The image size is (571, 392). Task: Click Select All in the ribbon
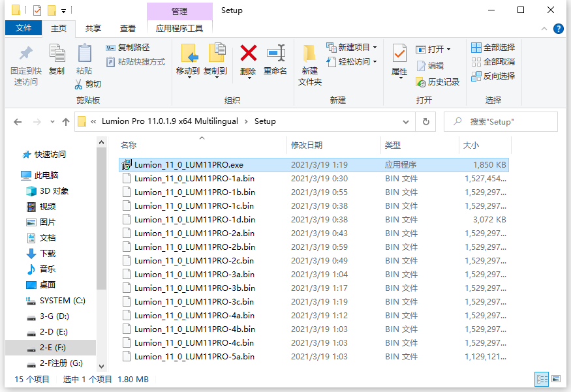493,48
